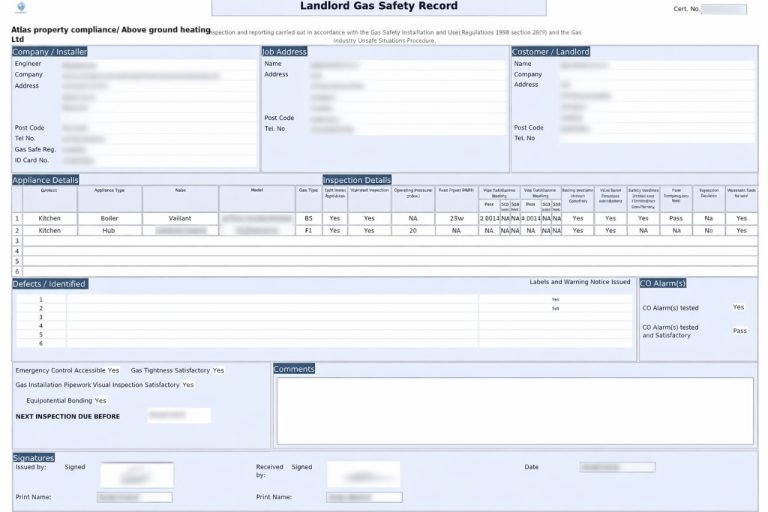
Task: Click inside the Comments text box
Action: pos(514,410)
